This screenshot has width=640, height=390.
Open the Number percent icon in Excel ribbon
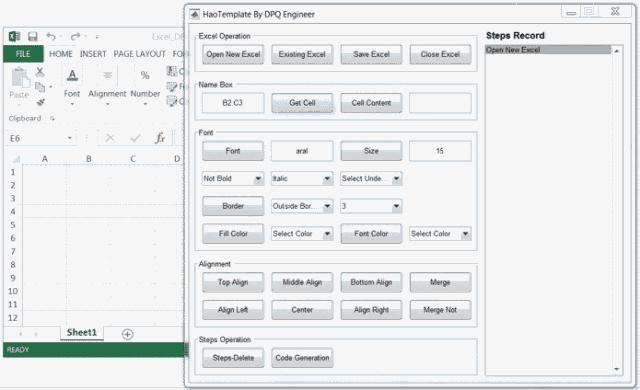pos(145,75)
